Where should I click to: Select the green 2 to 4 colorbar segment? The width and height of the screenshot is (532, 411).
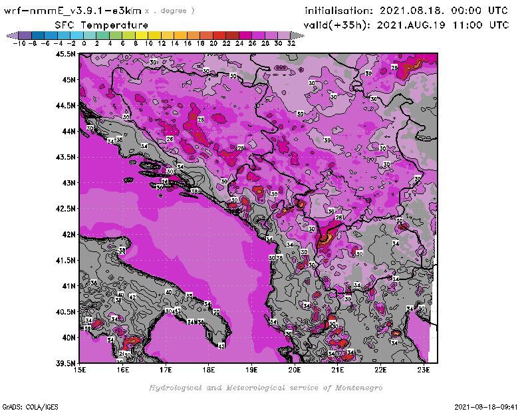(x=102, y=35)
